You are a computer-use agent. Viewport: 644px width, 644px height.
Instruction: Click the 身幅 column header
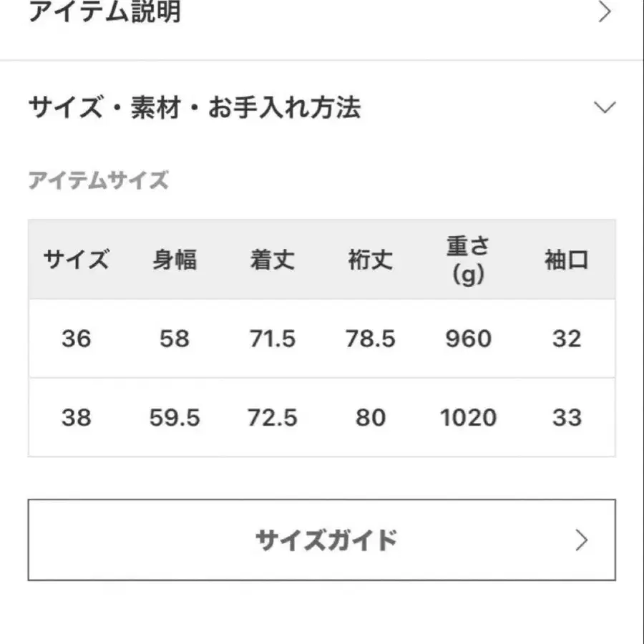point(174,260)
